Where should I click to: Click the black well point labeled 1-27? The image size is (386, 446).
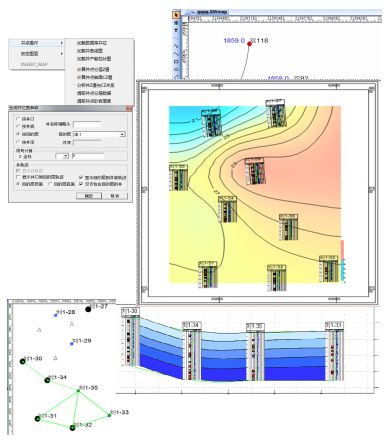(x=88, y=309)
